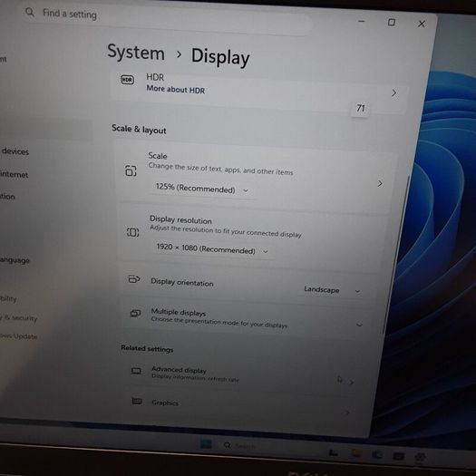
Task: Click the Scale & layout heading
Action: click(139, 129)
